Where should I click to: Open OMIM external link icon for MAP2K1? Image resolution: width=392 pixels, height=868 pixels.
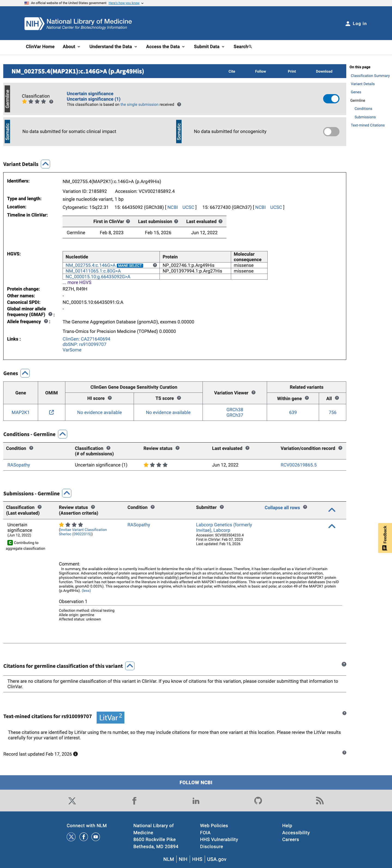pyautogui.click(x=52, y=412)
